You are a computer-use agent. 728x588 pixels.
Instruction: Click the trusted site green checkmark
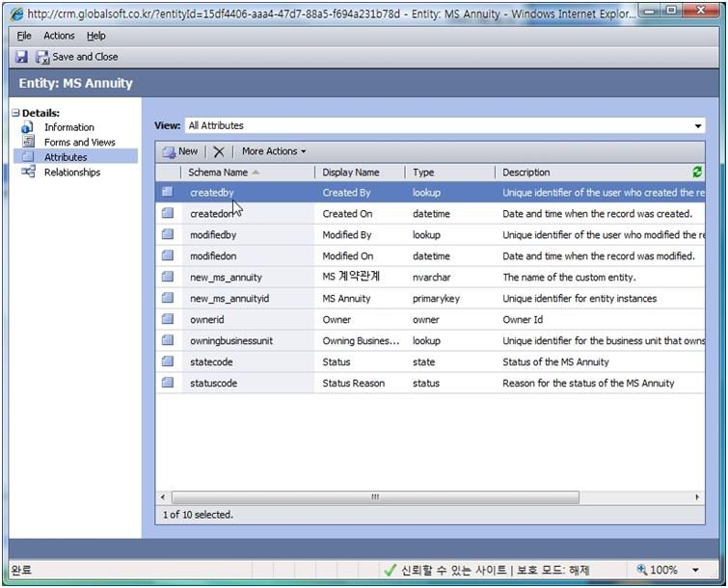pos(390,570)
